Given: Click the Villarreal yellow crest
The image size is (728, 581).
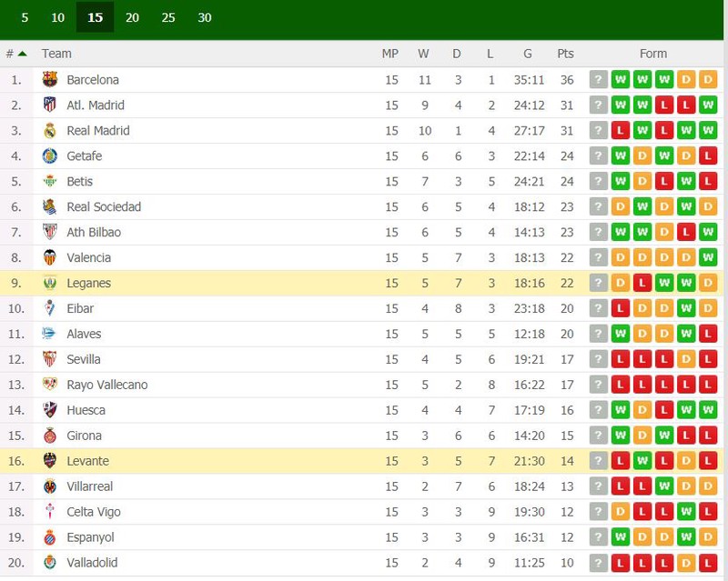Looking at the screenshot, I should [x=50, y=486].
